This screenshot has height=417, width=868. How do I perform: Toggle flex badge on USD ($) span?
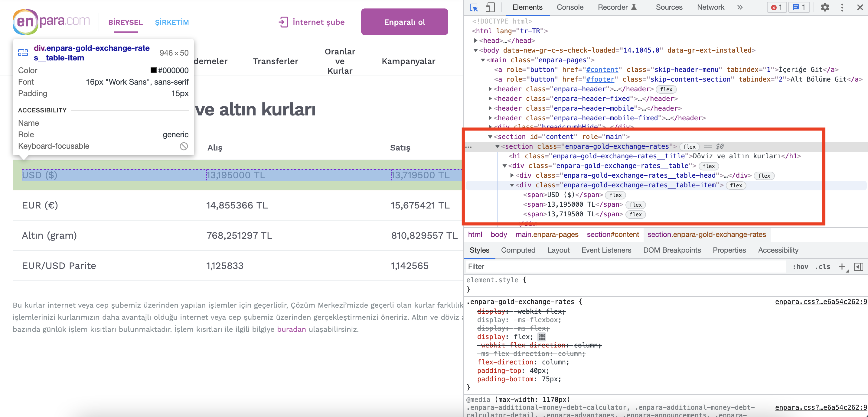(x=615, y=195)
